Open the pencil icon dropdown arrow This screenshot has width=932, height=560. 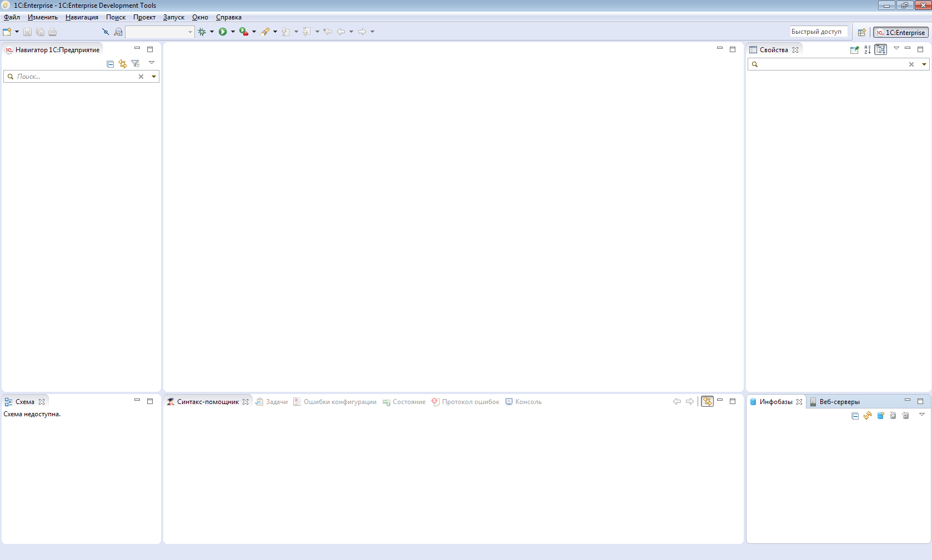275,32
